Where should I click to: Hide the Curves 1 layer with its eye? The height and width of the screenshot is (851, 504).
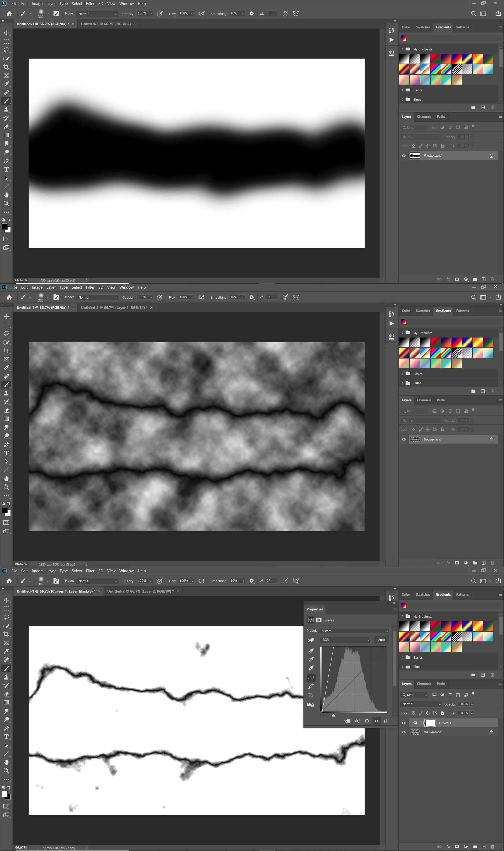403,723
